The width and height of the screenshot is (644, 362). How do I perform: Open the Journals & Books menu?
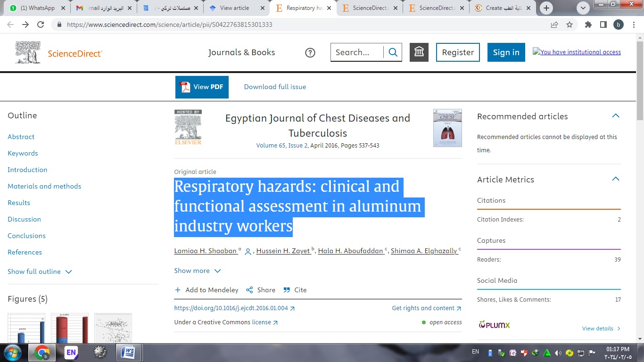[241, 52]
